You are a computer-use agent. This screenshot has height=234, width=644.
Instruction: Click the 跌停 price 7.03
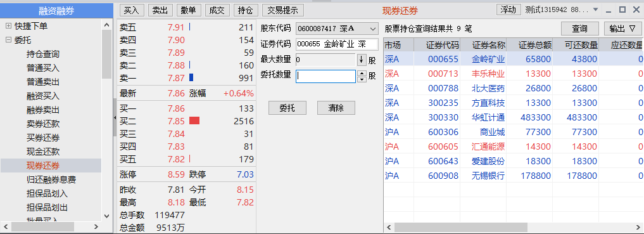tap(245, 174)
